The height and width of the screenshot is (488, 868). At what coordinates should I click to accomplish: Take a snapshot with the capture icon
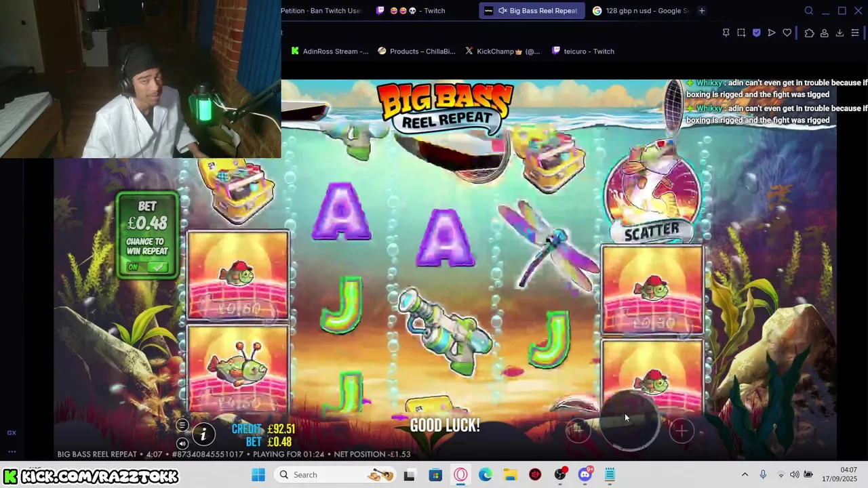pos(741,33)
